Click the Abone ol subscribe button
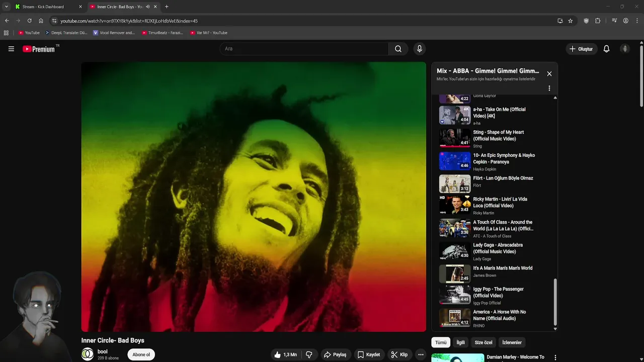 (141, 354)
